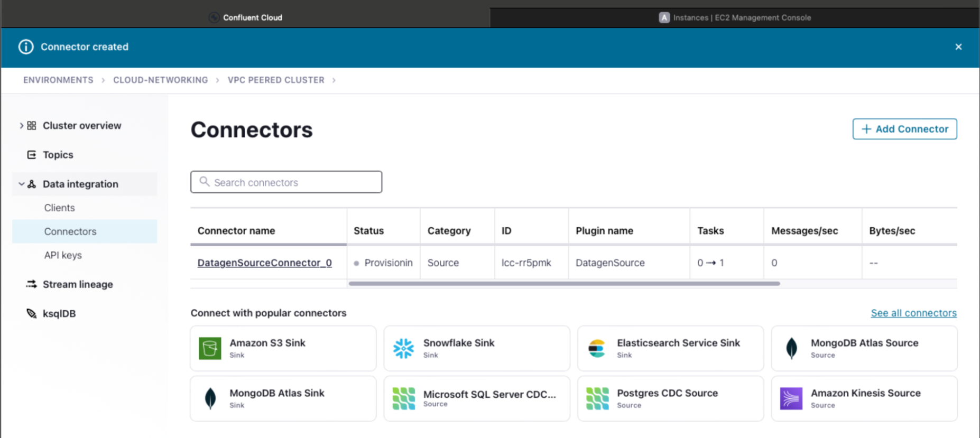Select the Snowflake Sink connector card
Image resolution: width=980 pixels, height=438 pixels.
[x=477, y=348]
